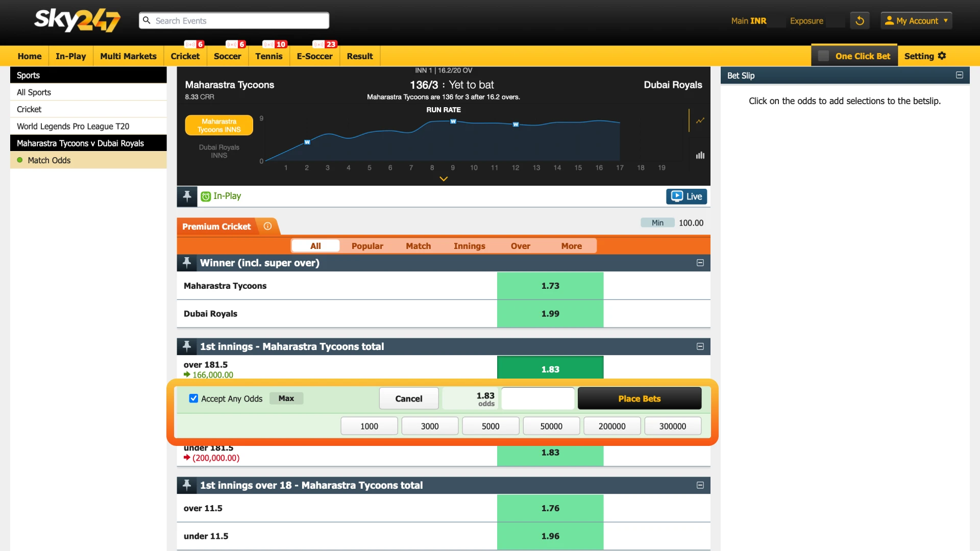
Task: Open the My Account dropdown
Action: point(916,20)
